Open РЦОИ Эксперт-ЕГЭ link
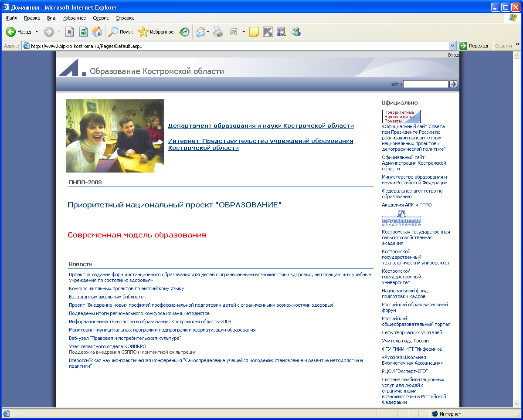The image size is (523, 420). [405, 371]
